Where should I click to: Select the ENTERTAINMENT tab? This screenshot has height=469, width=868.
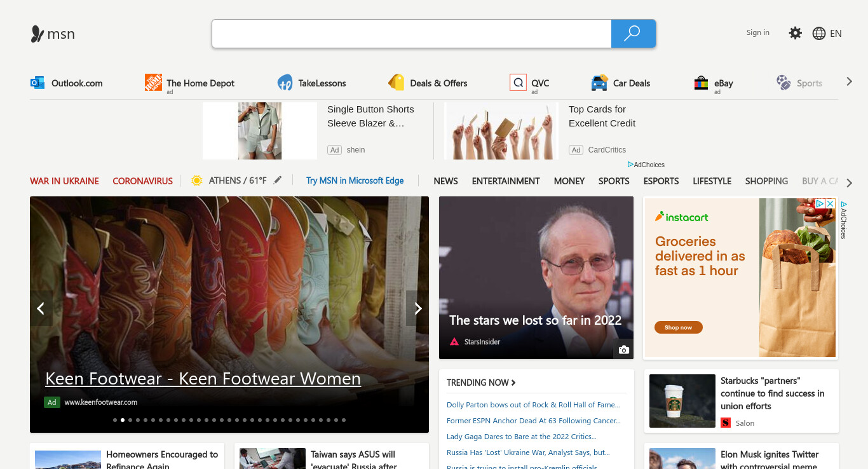tap(506, 181)
